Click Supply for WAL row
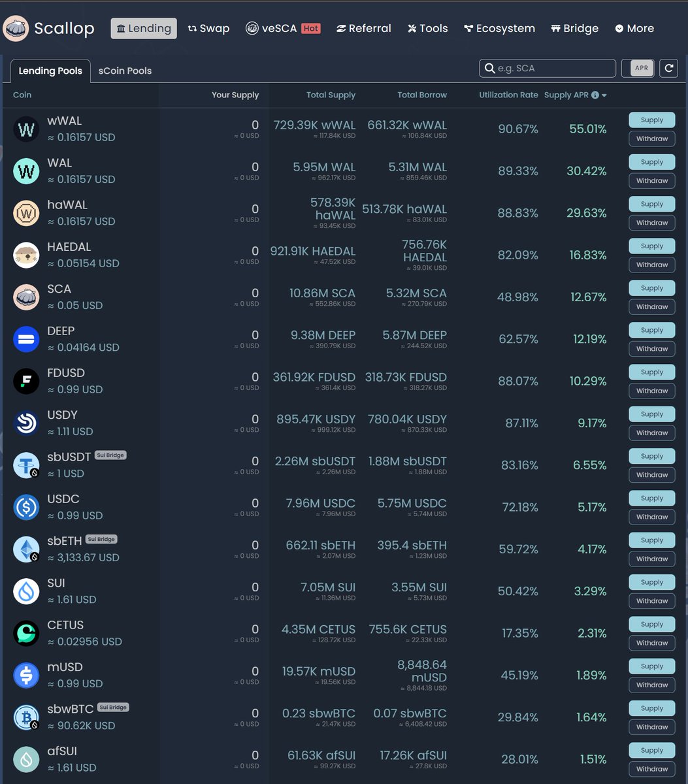The width and height of the screenshot is (688, 784). click(x=652, y=162)
